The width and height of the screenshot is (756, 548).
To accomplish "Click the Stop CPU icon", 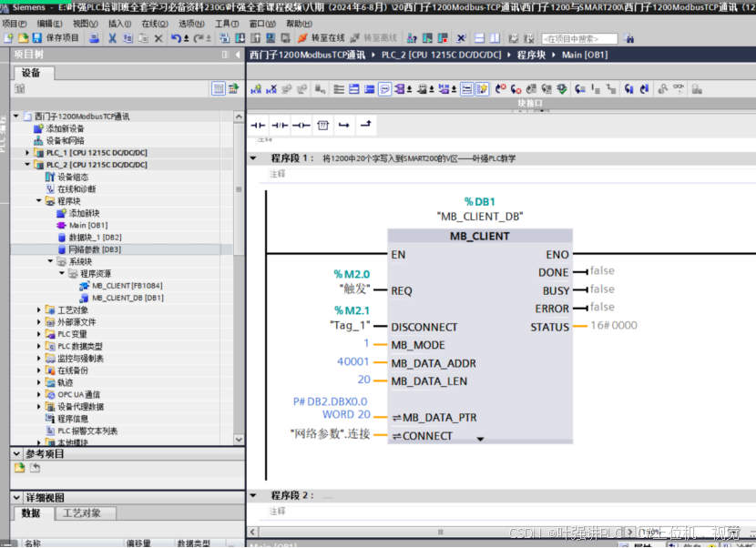I will click(x=443, y=38).
